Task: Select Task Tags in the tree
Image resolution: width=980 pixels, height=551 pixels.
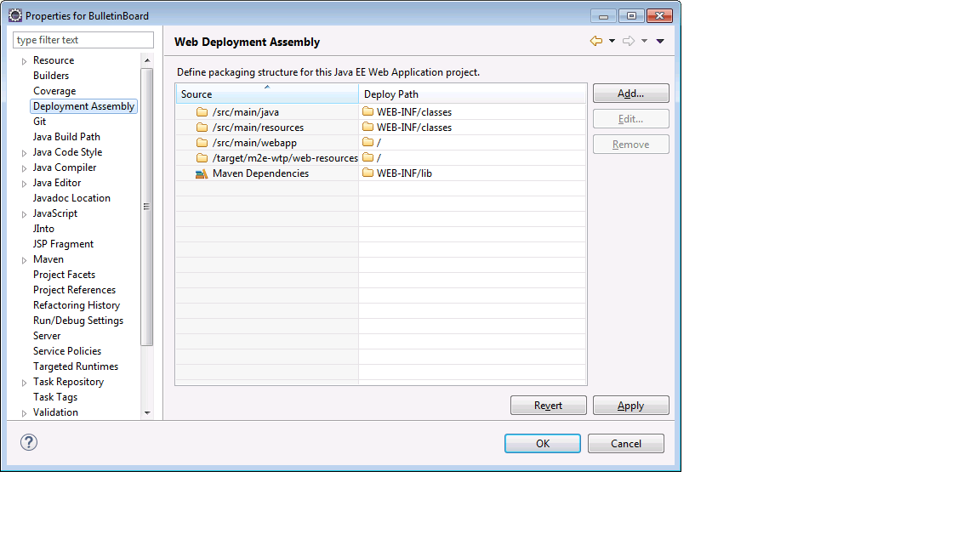Action: [x=55, y=397]
